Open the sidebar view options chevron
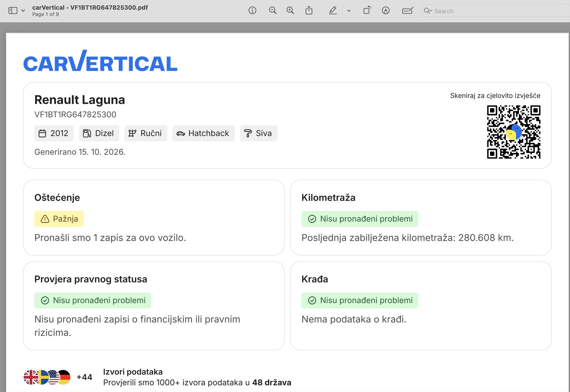This screenshot has height=392, width=570. pyautogui.click(x=23, y=11)
